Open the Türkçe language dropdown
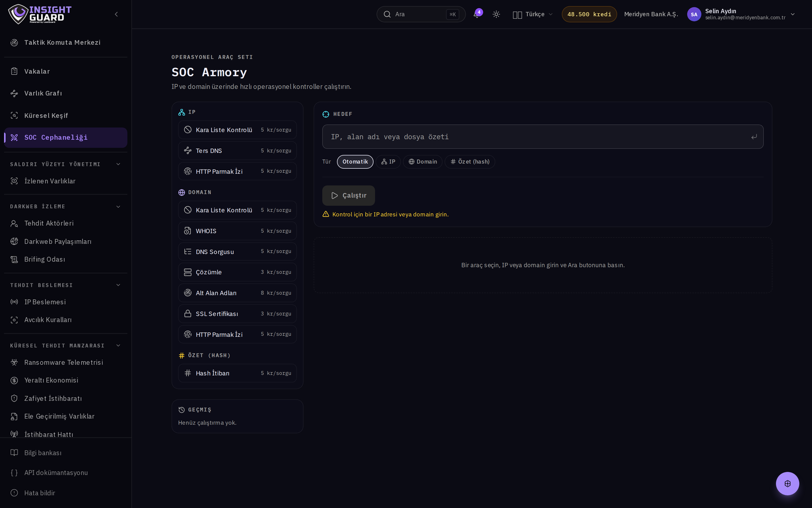The image size is (812, 508). 533,14
